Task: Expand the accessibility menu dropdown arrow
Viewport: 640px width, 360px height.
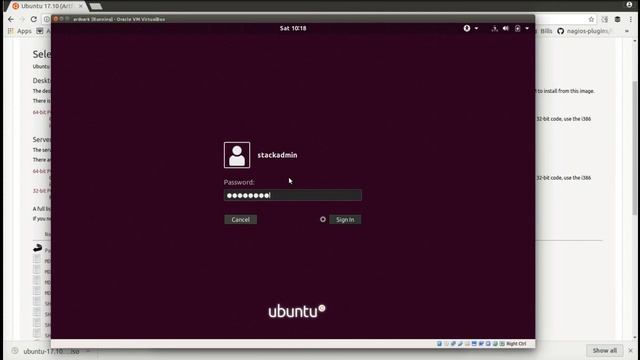Action: [x=476, y=29]
